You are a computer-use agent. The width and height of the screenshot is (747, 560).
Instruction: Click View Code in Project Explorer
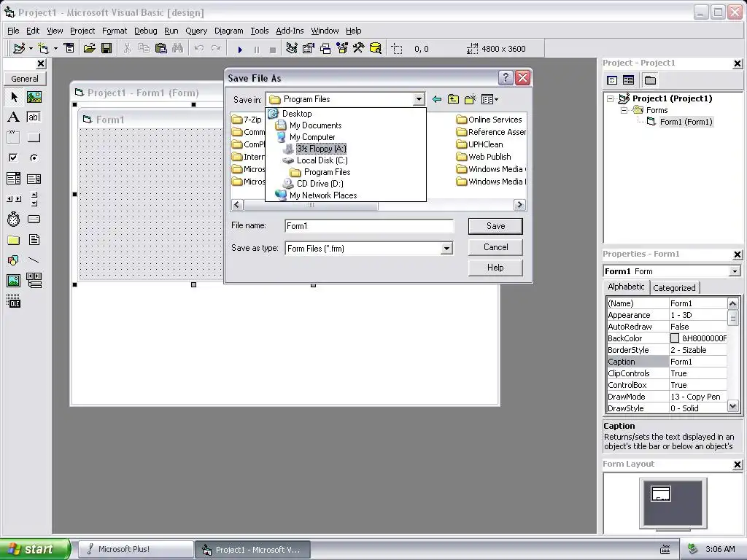612,80
